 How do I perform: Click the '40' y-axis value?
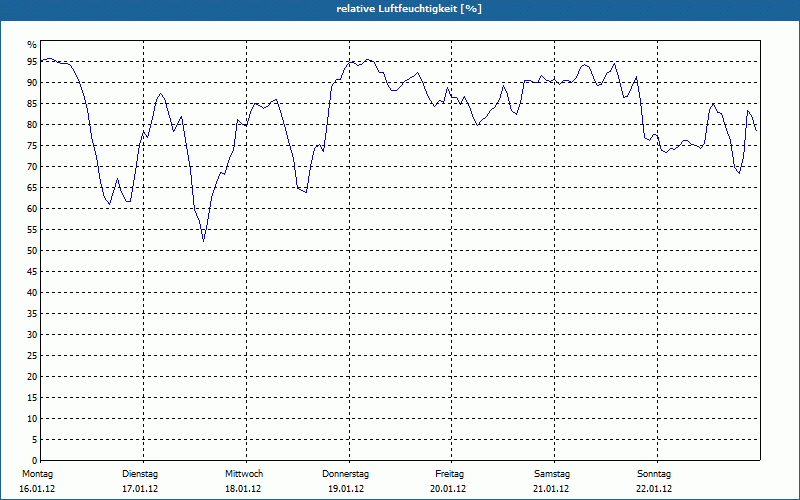pyautogui.click(x=32, y=293)
